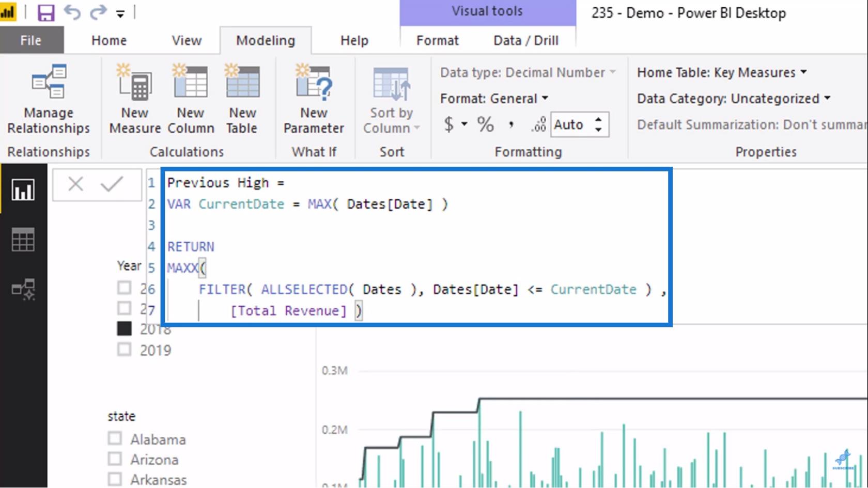Toggle the year checkbox ending in 27
This screenshot has width=868, height=488.
124,308
